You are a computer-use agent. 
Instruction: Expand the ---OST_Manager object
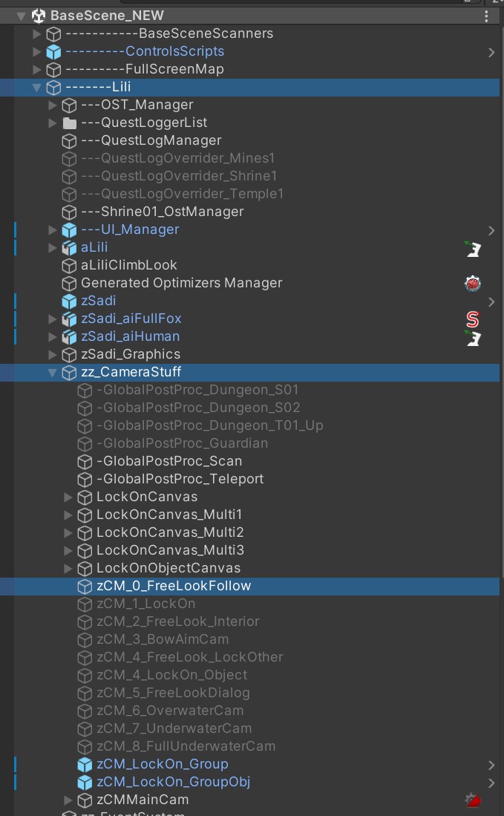[x=53, y=105]
